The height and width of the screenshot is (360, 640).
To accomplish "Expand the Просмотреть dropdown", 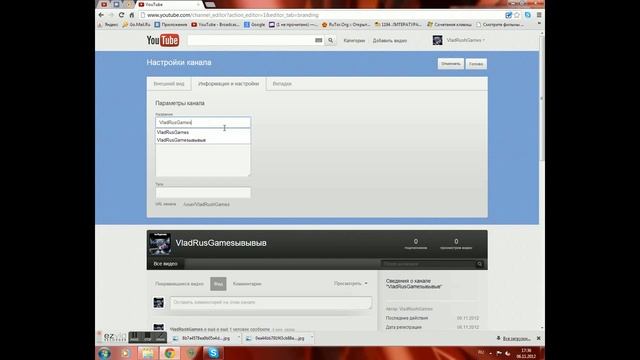I will point(351,283).
